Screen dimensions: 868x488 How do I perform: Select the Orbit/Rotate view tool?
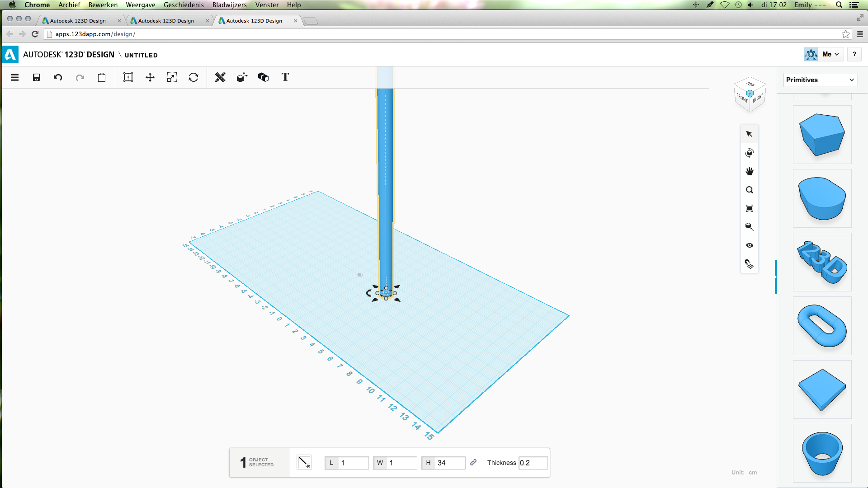pyautogui.click(x=749, y=153)
